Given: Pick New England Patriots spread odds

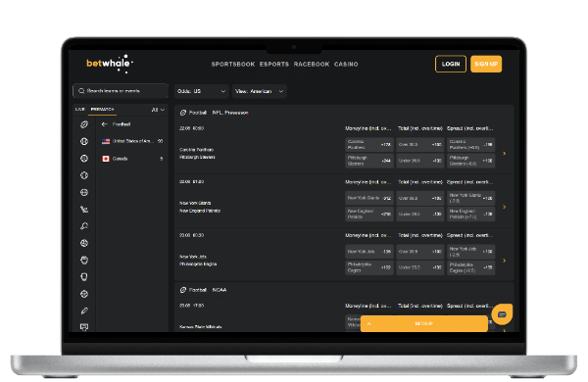Looking at the screenshot, I should (470, 214).
